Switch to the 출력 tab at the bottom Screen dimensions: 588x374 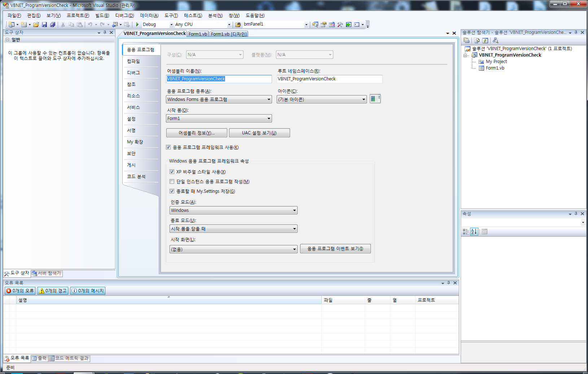pyautogui.click(x=39, y=358)
